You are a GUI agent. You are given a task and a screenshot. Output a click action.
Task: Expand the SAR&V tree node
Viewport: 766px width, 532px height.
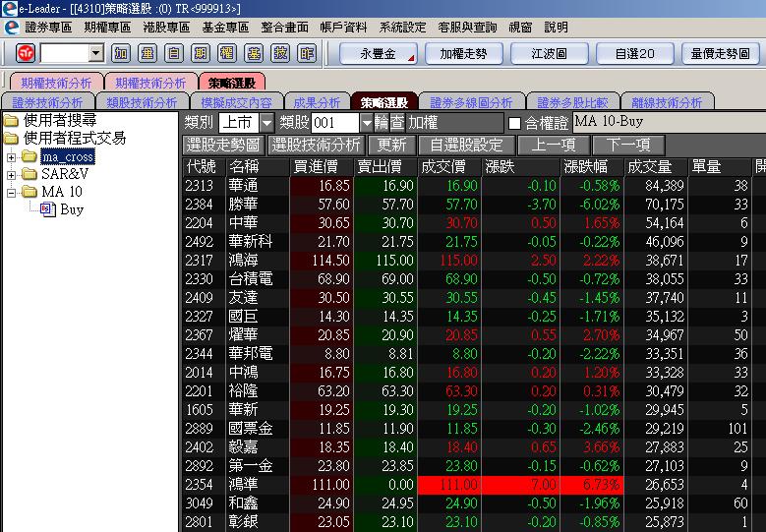(11, 175)
